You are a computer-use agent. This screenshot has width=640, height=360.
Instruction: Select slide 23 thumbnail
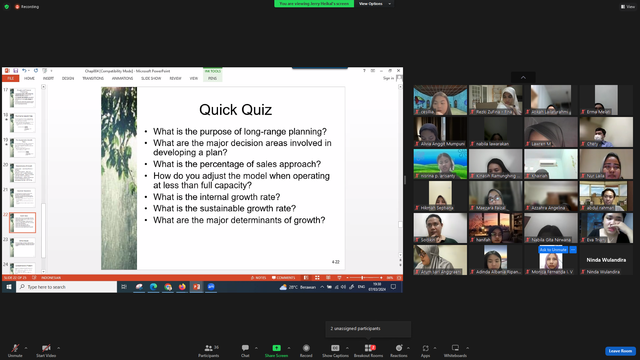[23, 247]
